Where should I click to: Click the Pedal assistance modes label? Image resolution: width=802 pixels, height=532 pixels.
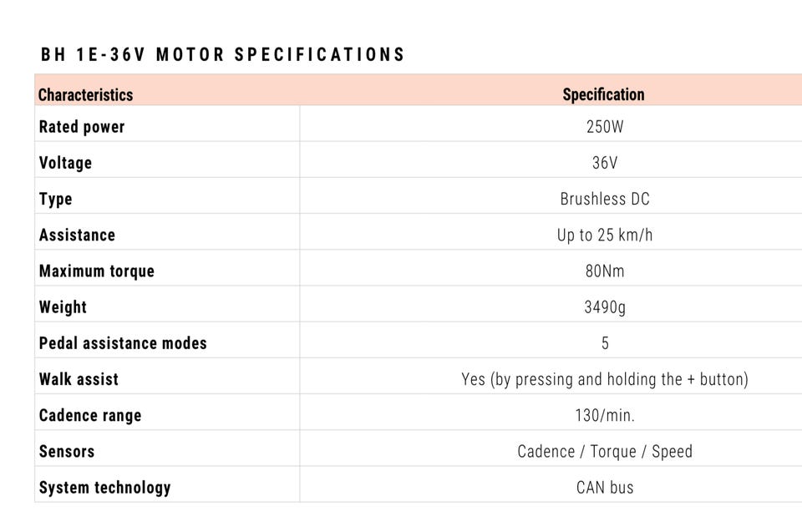tap(123, 342)
